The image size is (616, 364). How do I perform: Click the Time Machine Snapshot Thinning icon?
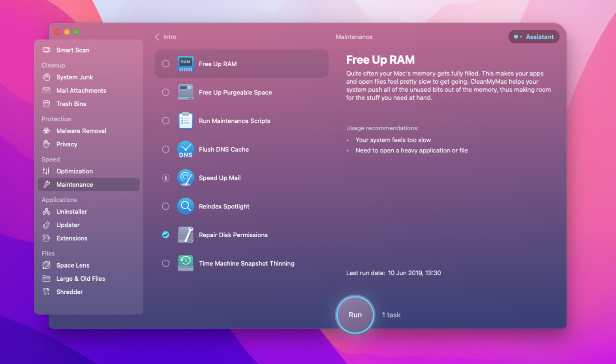pyautogui.click(x=185, y=263)
